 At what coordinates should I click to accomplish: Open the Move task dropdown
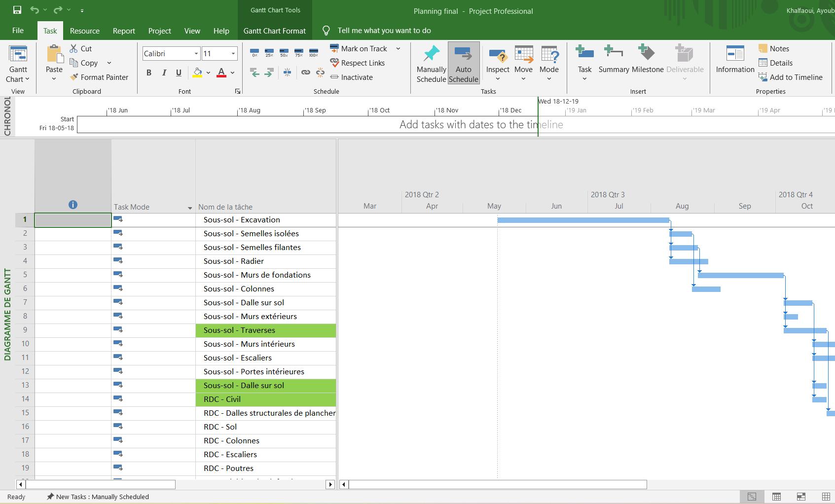pyautogui.click(x=523, y=64)
